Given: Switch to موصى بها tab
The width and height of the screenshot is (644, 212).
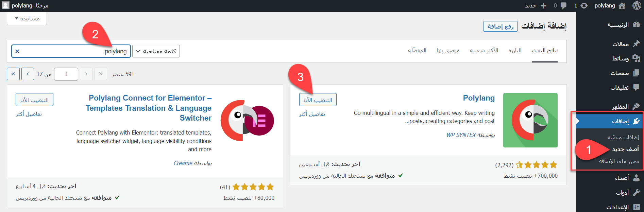Looking at the screenshot, I should click(x=448, y=51).
